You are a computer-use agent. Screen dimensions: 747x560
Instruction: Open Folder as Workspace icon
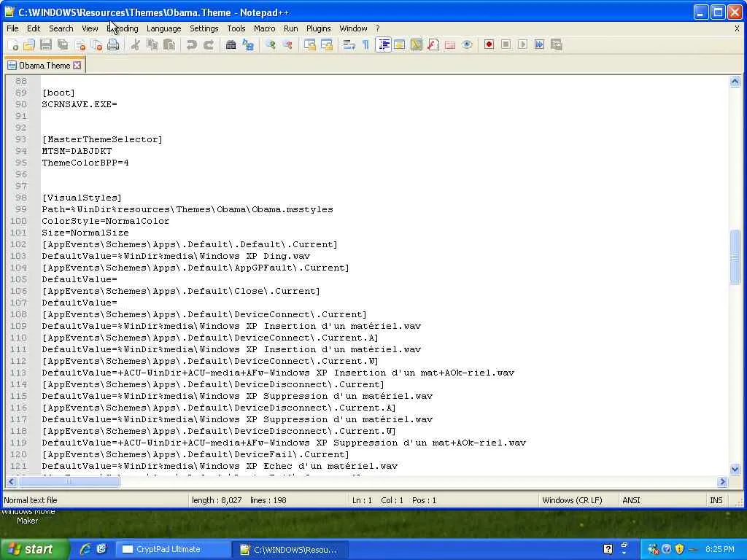pos(450,44)
